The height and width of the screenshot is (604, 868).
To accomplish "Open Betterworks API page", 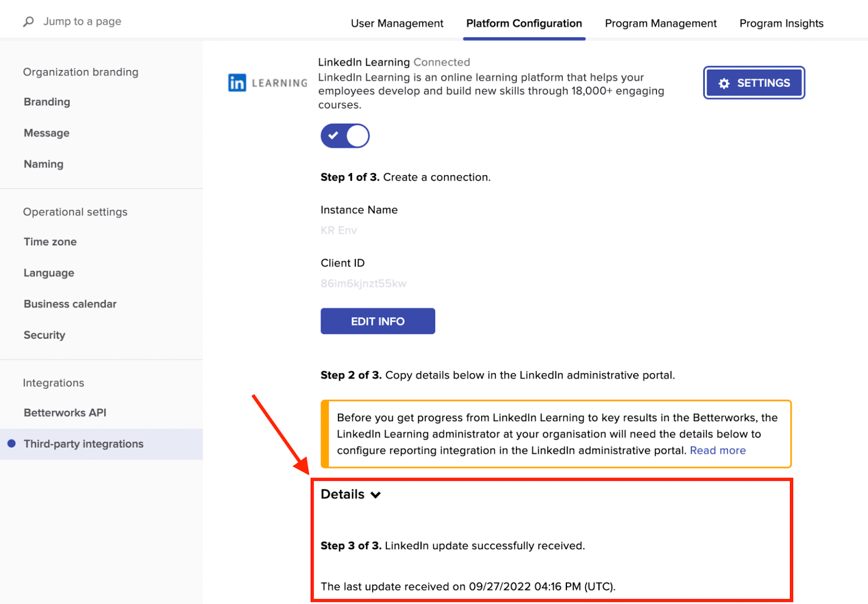I will [65, 413].
